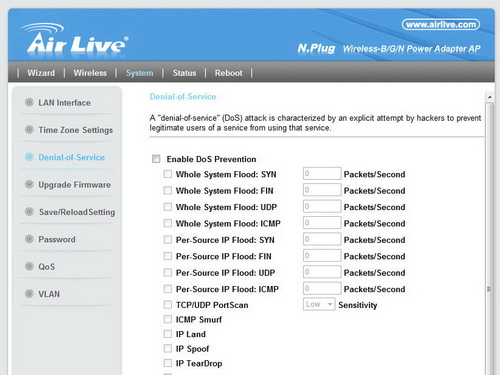
Task: Open the www.airlive.com link
Action: [x=441, y=24]
